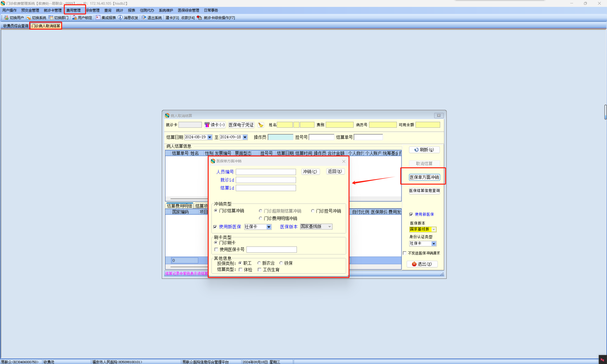Click the 消息收发 message icon

pos(120,18)
